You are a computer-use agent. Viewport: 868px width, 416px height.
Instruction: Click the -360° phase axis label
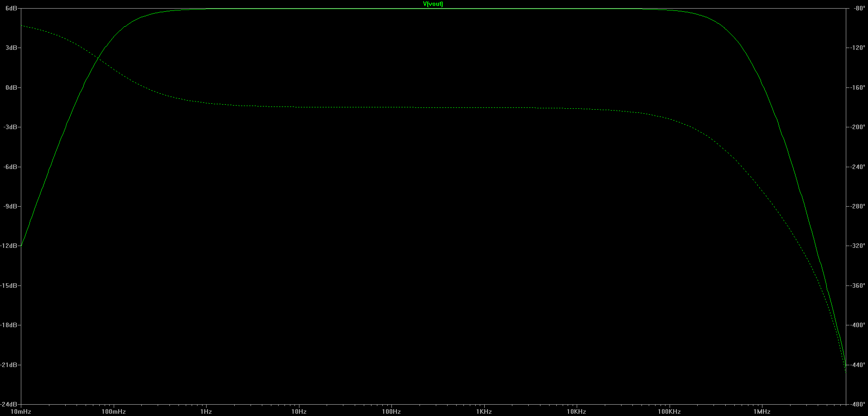[858, 285]
